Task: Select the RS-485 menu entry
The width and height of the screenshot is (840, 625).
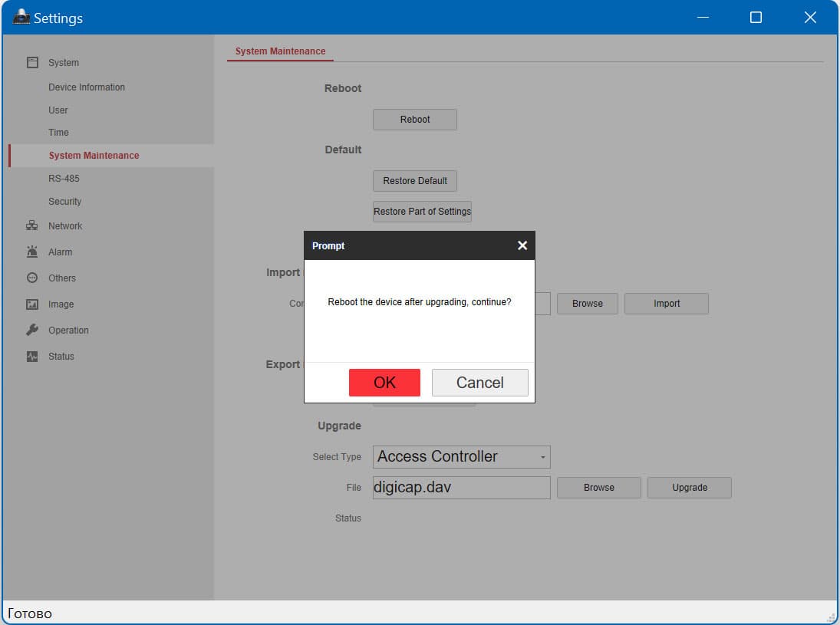Action: [x=64, y=179]
